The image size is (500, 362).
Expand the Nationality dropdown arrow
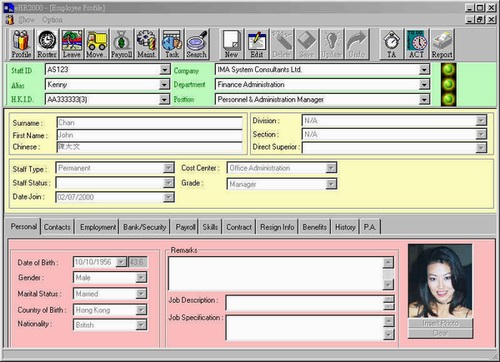pos(141,325)
